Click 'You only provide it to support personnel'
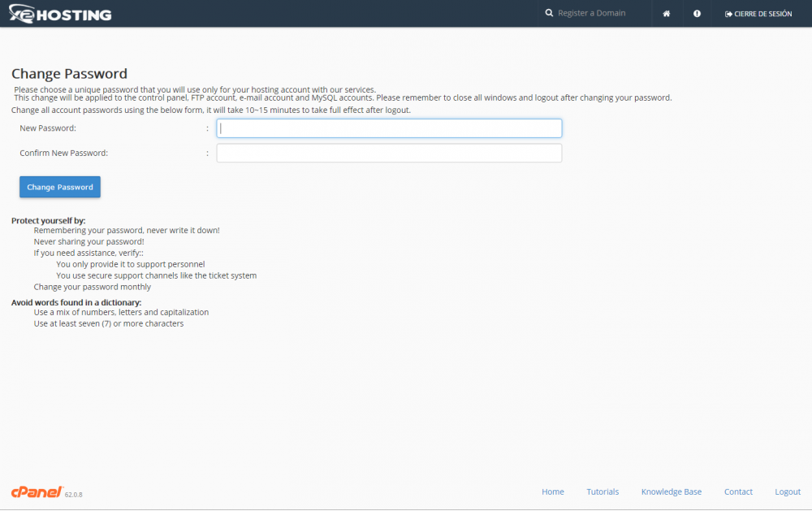812x511 pixels. (x=131, y=264)
